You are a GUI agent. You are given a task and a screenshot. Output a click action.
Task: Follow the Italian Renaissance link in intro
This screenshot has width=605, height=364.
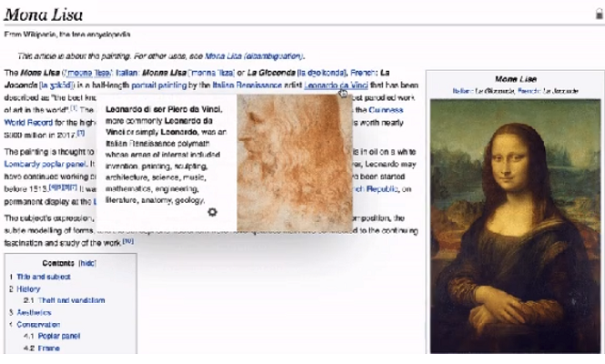pos(247,86)
